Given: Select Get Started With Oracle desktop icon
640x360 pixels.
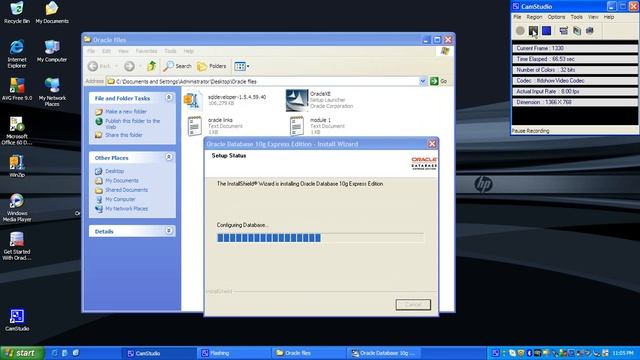Looking at the screenshot, I should [x=17, y=246].
